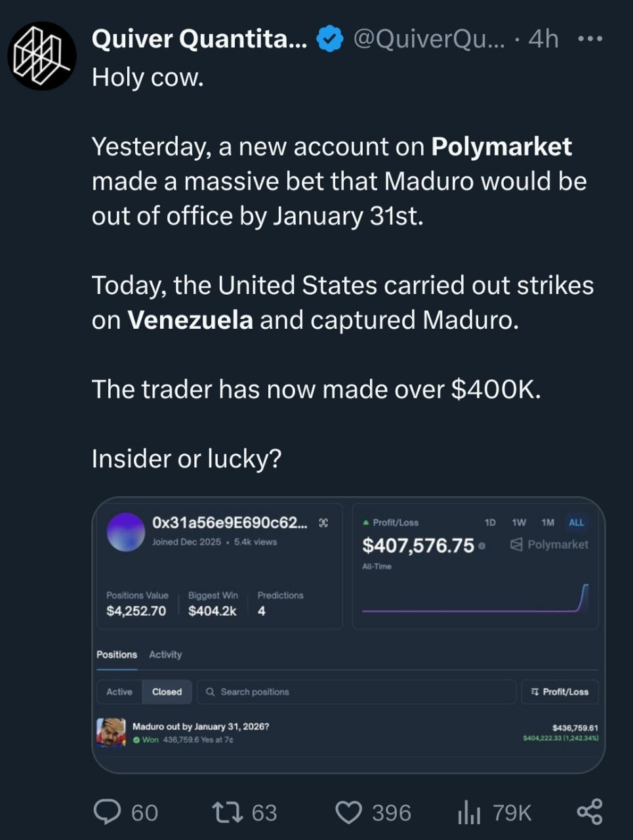Image resolution: width=633 pixels, height=840 pixels.
Task: Tap the share icon
Action: [x=589, y=812]
